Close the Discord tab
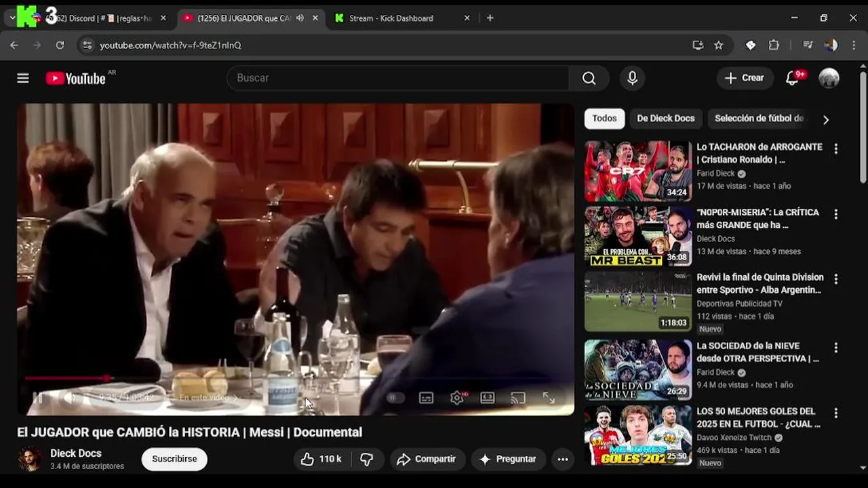 (163, 18)
